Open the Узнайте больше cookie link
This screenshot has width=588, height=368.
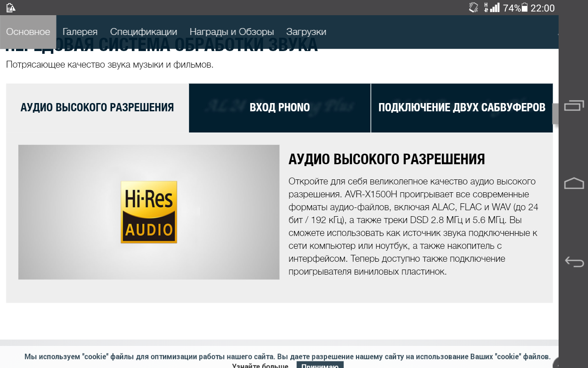[260, 366]
